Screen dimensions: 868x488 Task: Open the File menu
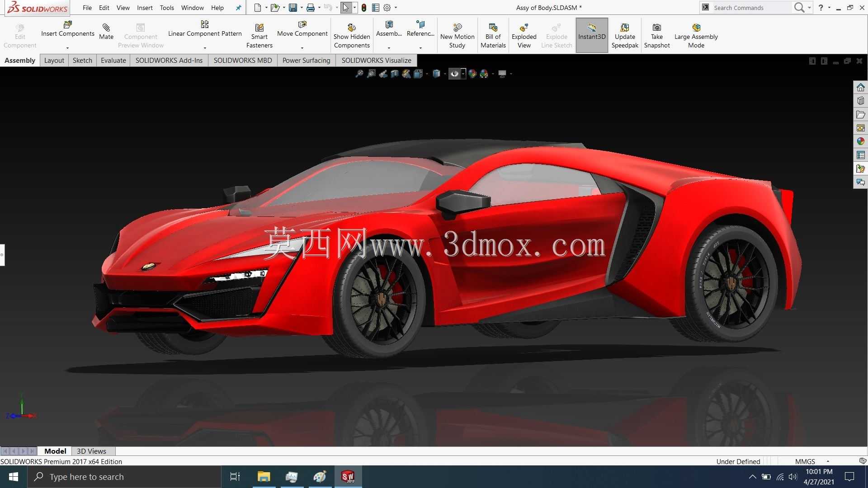(x=87, y=8)
